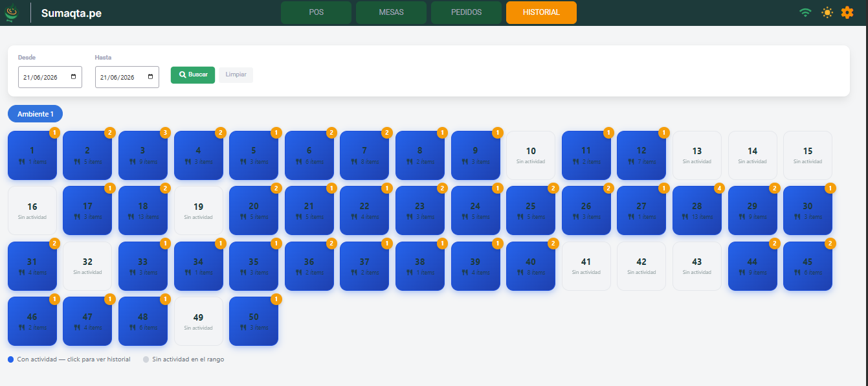Open history for table 50
Image resolution: width=868 pixels, height=386 pixels.
[254, 321]
